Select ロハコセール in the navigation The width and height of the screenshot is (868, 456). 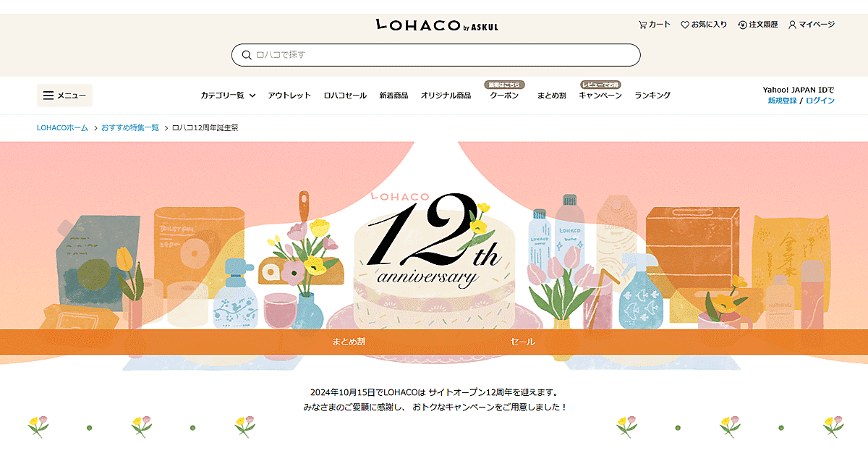point(345,96)
